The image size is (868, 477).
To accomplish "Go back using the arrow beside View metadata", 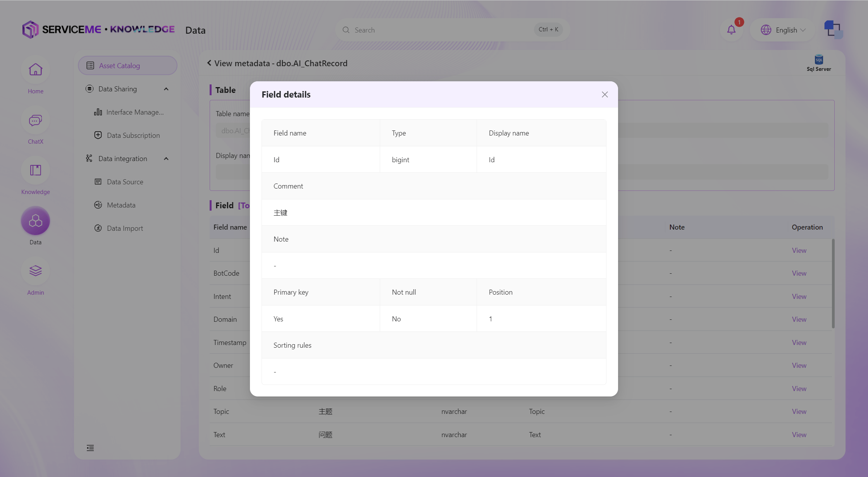I will coord(209,63).
